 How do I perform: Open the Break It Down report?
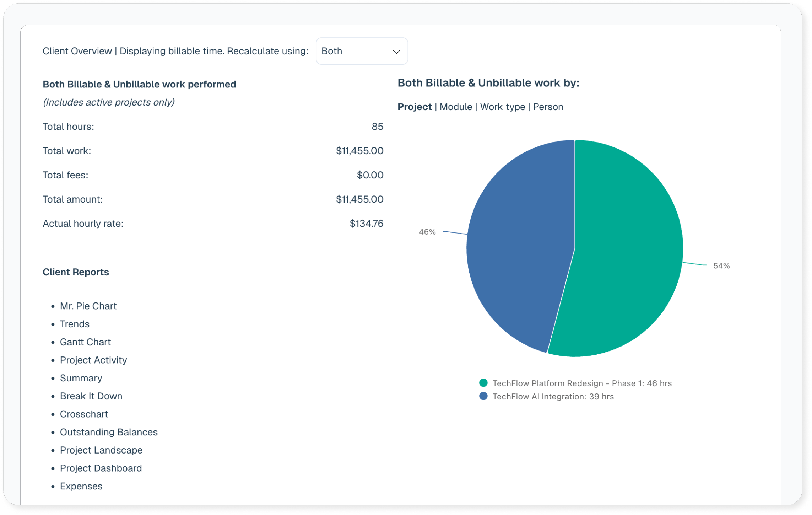(x=91, y=396)
